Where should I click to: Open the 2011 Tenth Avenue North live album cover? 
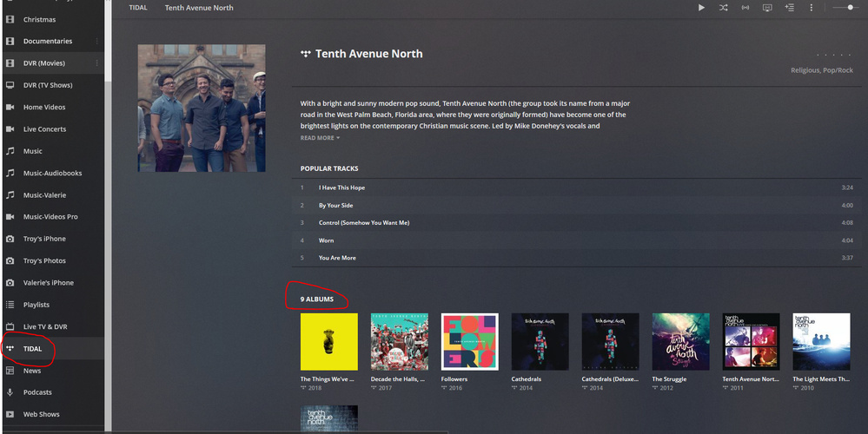[x=751, y=342]
